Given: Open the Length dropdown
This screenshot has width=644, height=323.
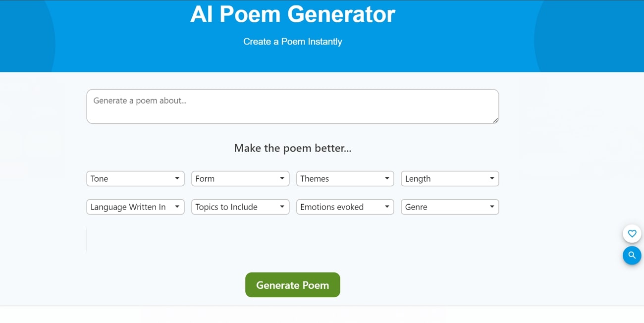Looking at the screenshot, I should (x=449, y=178).
